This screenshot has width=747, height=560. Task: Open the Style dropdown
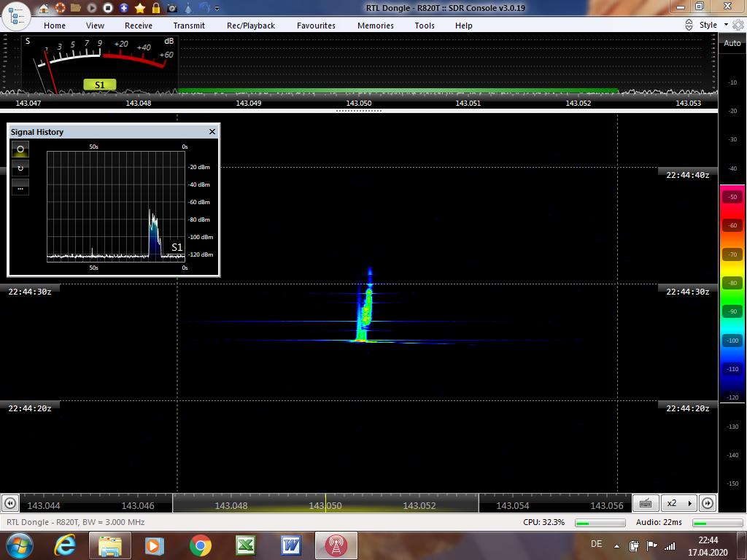click(713, 25)
